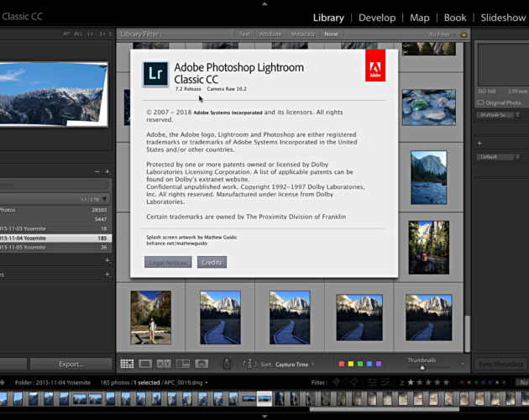
Task: Set Navigator zoom to 1:1
Action: click(x=90, y=34)
